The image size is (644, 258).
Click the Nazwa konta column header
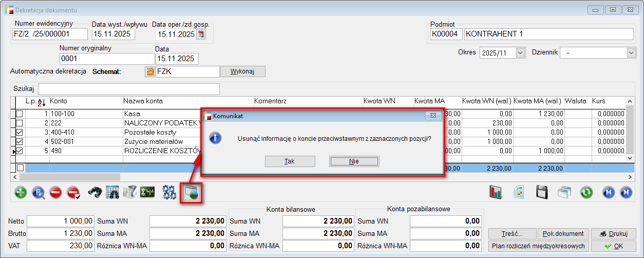143,101
